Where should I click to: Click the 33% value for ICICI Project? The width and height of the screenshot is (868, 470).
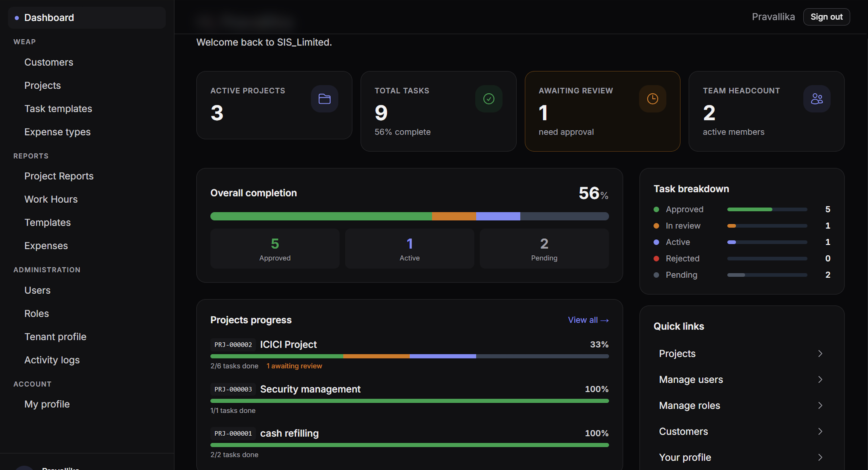pos(599,345)
